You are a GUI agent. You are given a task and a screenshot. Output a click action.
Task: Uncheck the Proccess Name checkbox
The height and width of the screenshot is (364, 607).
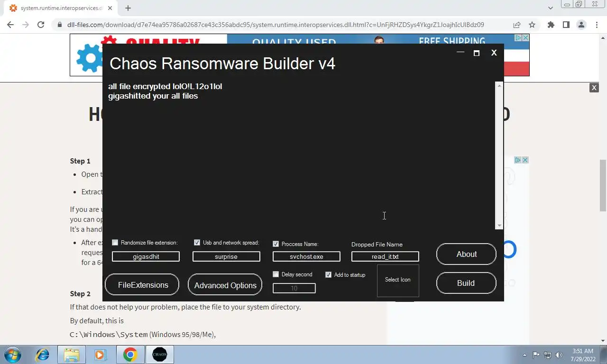276,244
